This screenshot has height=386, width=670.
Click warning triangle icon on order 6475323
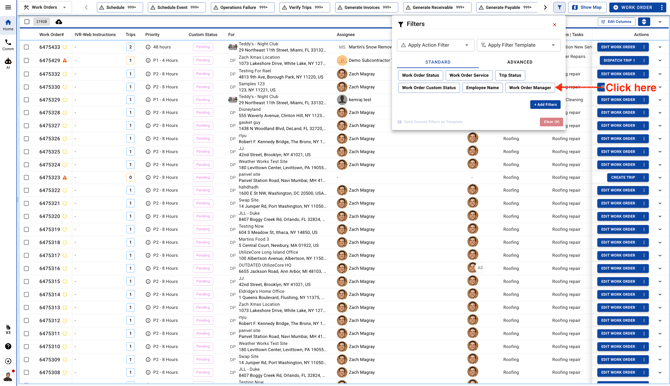(x=65, y=177)
